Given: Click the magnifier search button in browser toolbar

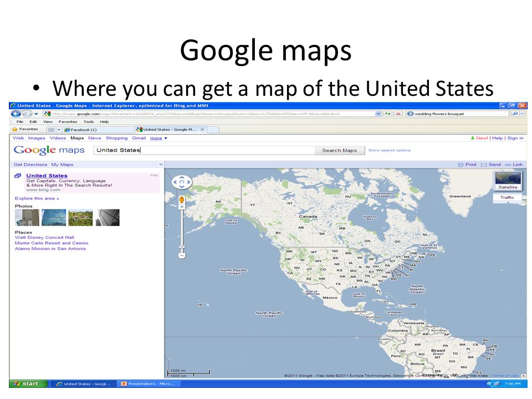Looking at the screenshot, I should tap(515, 114).
